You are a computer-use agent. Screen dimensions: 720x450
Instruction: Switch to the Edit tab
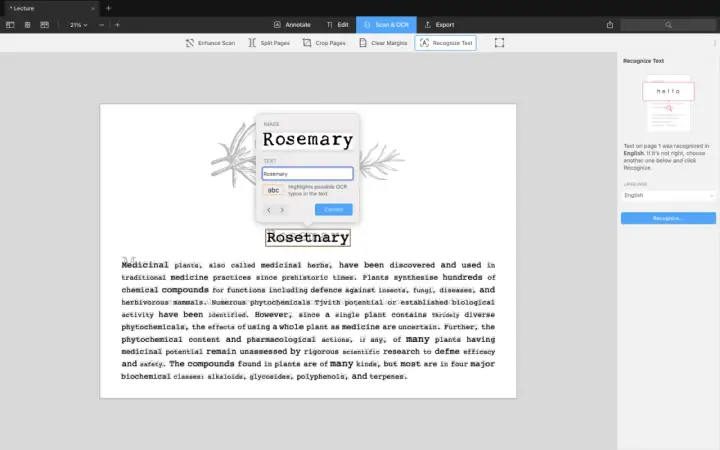(x=338, y=25)
